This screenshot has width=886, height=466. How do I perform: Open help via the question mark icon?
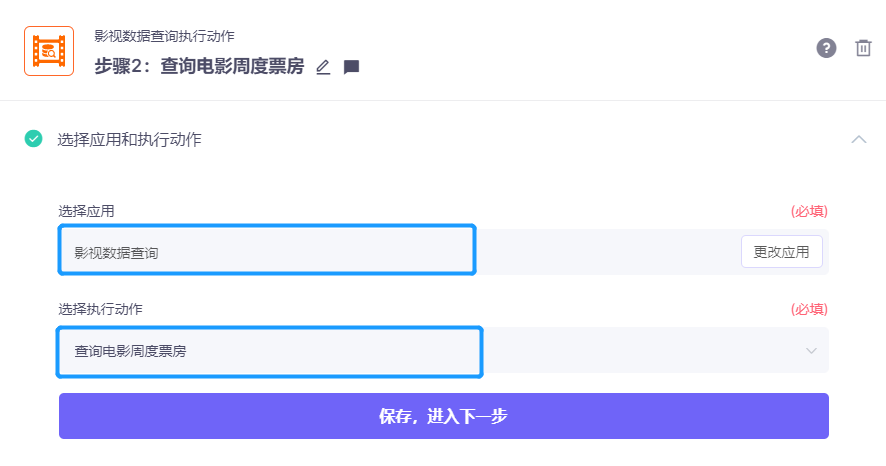coord(826,48)
